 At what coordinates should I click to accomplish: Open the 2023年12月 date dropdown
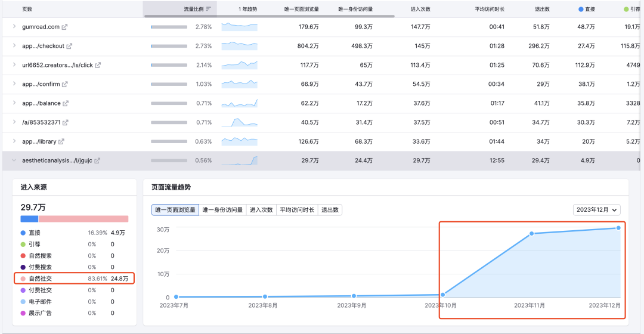click(x=597, y=210)
